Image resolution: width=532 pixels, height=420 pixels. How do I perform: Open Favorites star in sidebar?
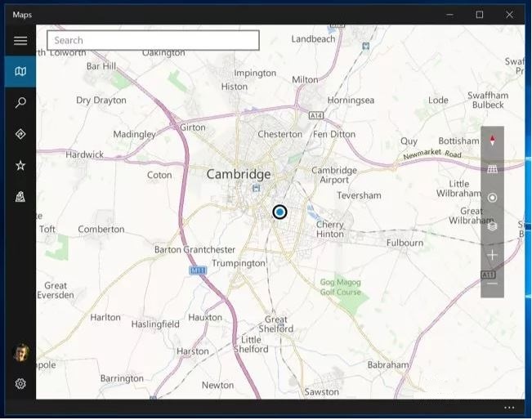click(x=20, y=165)
